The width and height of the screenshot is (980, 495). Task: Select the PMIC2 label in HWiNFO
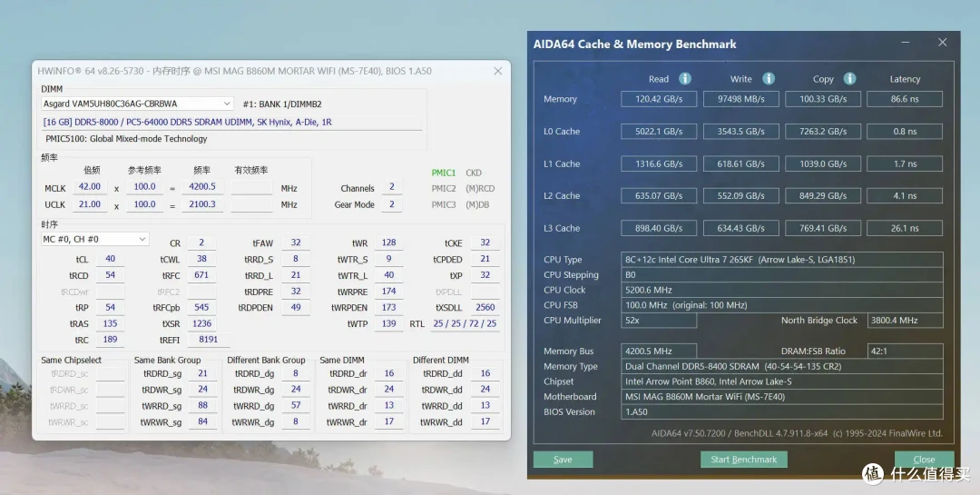pos(443,188)
